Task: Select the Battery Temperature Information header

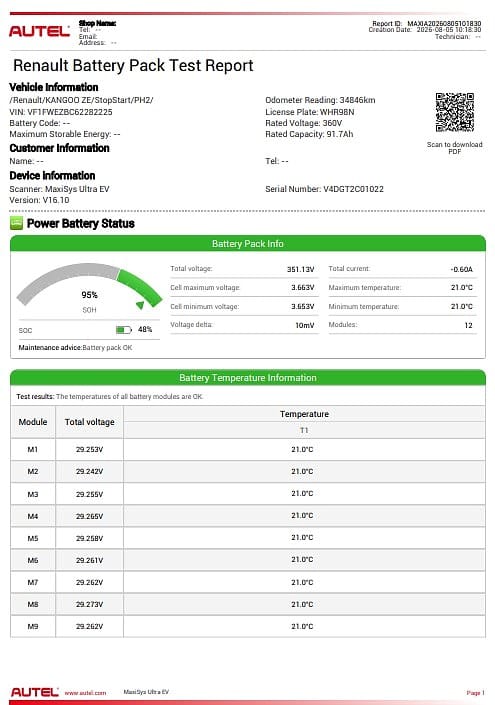Action: pos(248,377)
